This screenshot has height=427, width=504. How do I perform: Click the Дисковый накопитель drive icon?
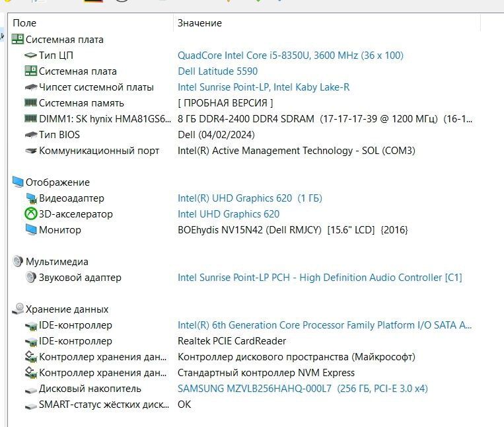[31, 390]
